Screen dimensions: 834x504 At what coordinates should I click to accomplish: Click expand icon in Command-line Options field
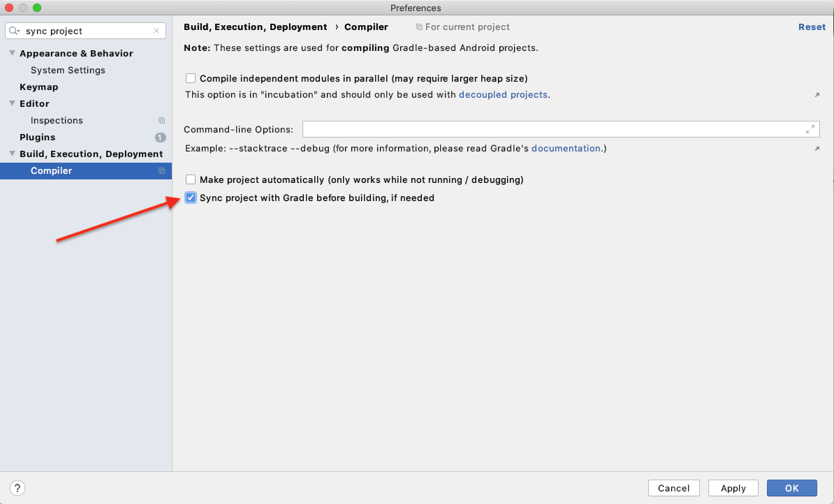810,129
